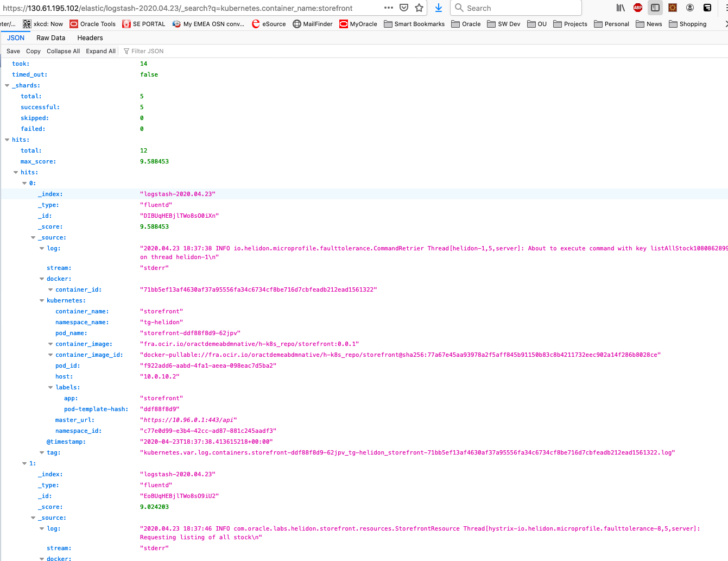Open the SW Dev bookmarks folder
Viewport: 728px width, 561px height.
click(x=504, y=24)
